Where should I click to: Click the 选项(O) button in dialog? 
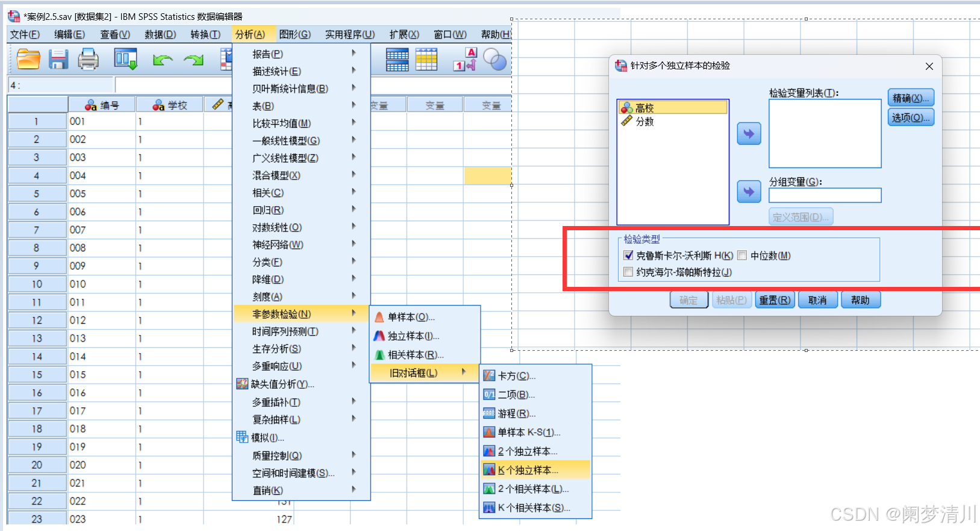(911, 118)
